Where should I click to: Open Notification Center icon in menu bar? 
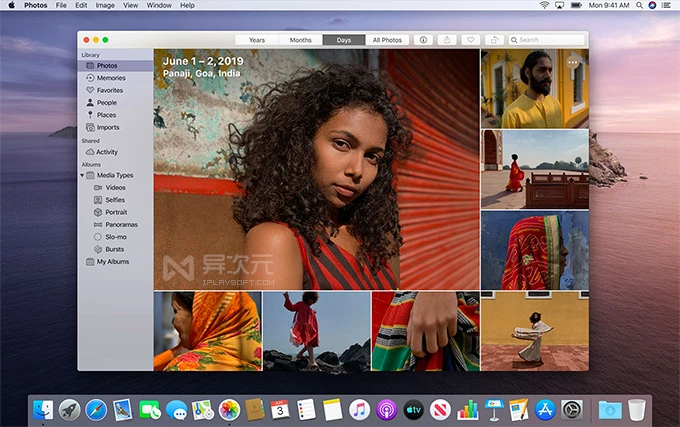pos(666,5)
